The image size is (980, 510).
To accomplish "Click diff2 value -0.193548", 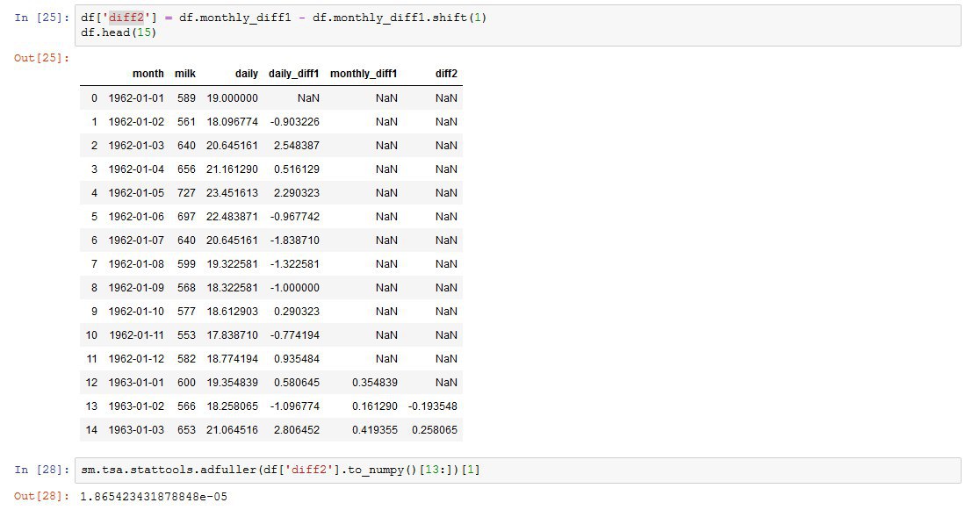I will 433,407.
